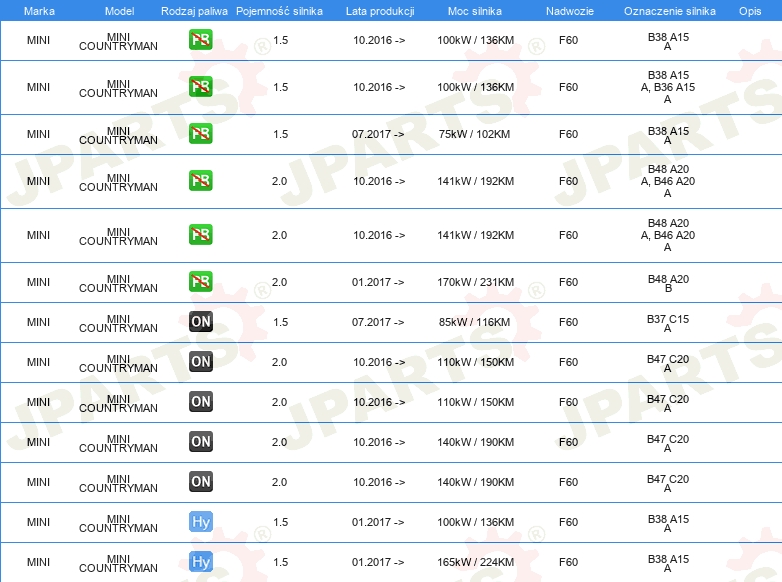Click F60 body in the 165kW / 224KM row
This screenshot has width=782, height=582.
point(569,562)
